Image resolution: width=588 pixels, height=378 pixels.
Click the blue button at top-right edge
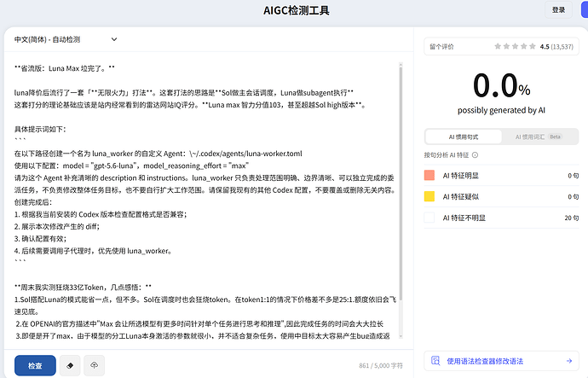pos(585,9)
